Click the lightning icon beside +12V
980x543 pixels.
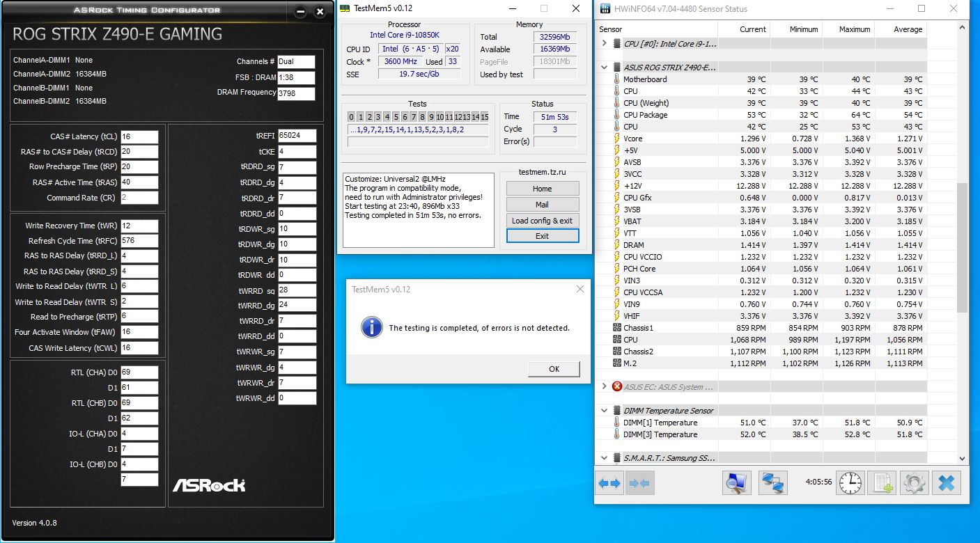click(x=616, y=186)
